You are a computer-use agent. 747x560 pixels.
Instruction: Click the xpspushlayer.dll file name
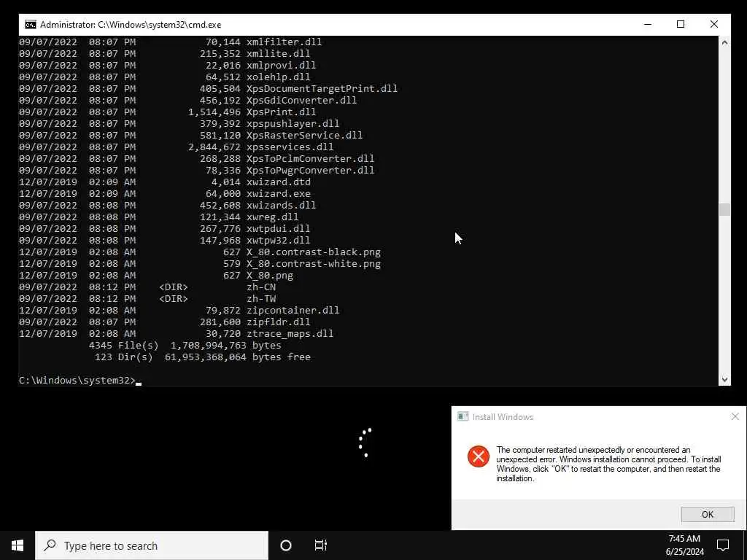[x=293, y=123]
